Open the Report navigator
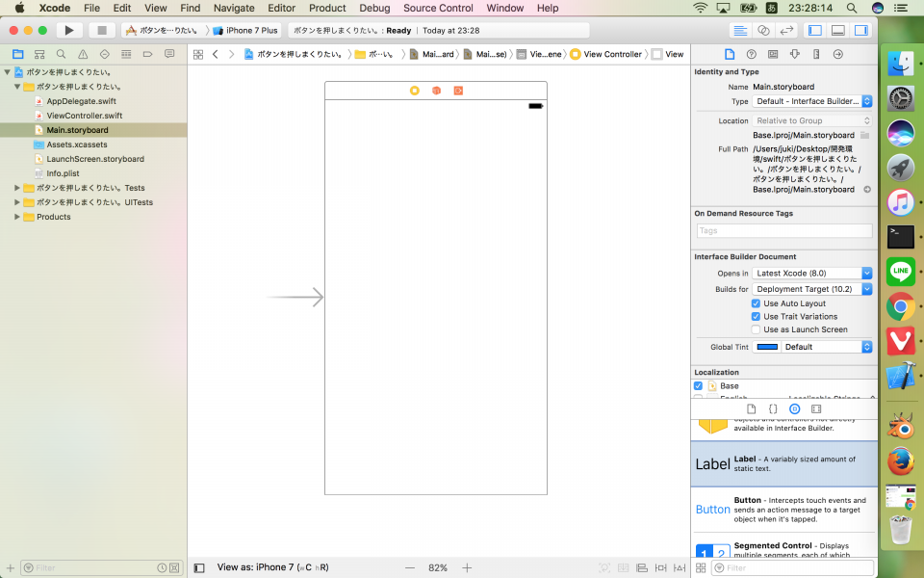This screenshot has height=578, width=924. pos(169,54)
